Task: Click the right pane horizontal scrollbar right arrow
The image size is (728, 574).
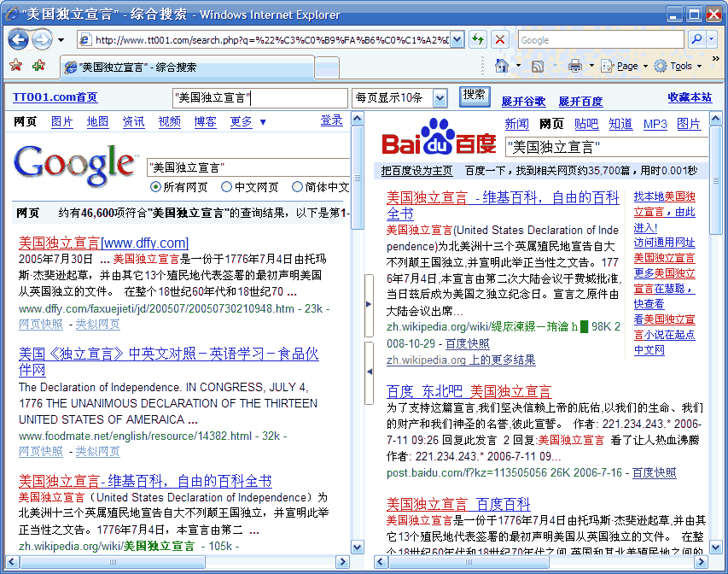Action: (701, 562)
